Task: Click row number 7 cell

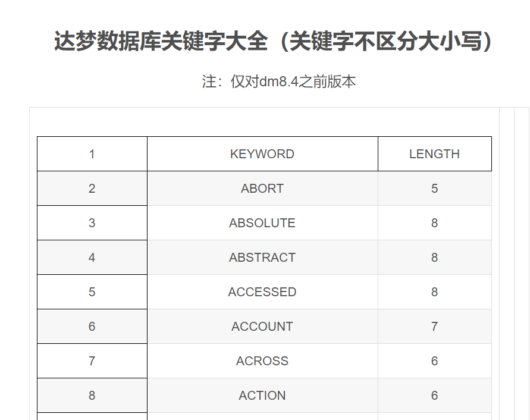Action: (92, 361)
